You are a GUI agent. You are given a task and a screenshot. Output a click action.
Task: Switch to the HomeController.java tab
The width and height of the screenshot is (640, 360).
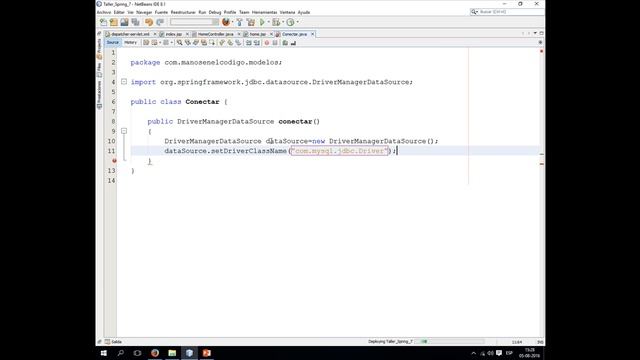point(215,34)
